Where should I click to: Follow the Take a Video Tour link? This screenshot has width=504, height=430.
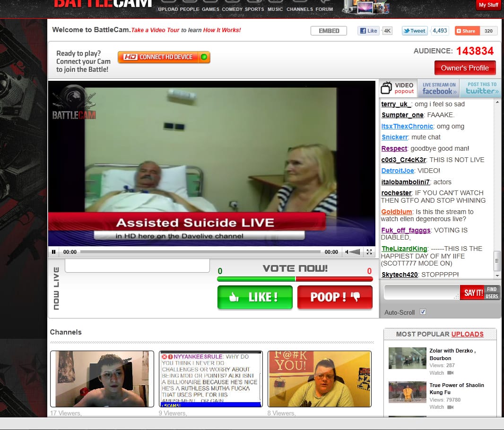click(x=155, y=30)
